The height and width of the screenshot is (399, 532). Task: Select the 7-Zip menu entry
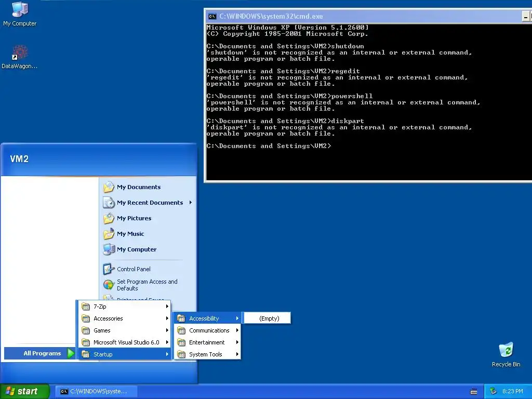pos(125,307)
